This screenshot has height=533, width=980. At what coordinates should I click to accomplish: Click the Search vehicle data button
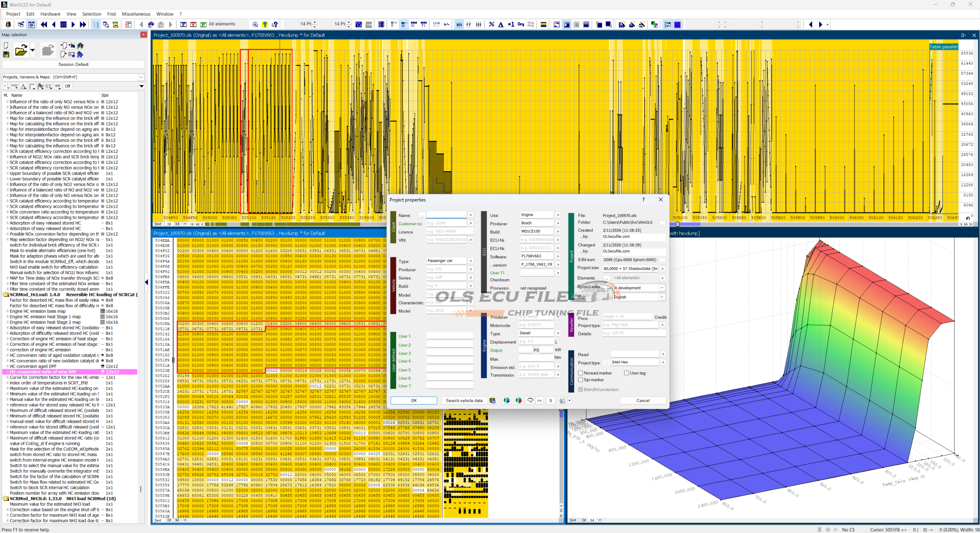pos(464,401)
